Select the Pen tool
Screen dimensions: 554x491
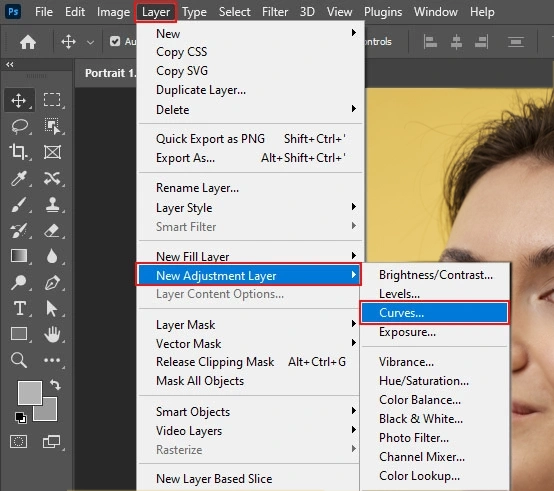point(52,283)
